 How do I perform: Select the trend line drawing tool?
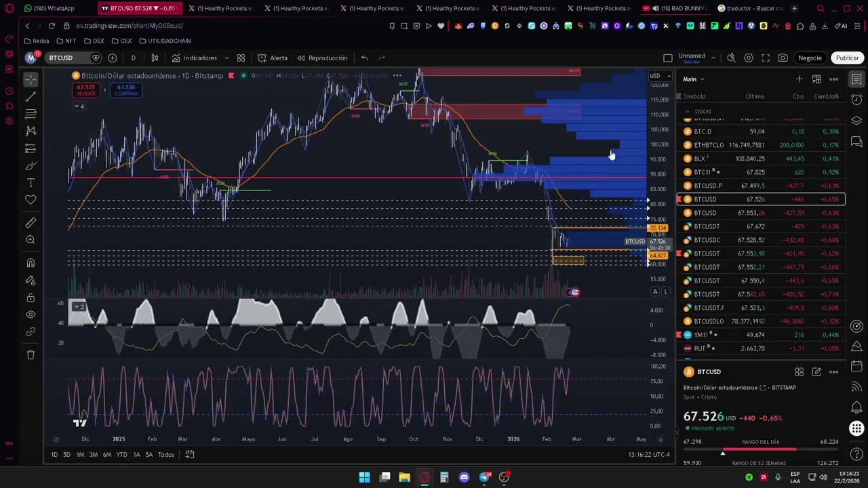coord(31,97)
